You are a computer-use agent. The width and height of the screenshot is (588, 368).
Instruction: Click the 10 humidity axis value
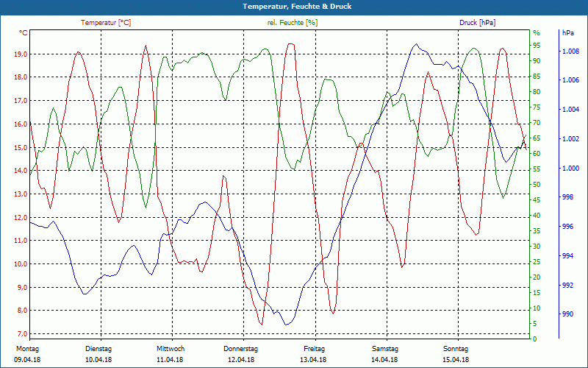coord(537,308)
